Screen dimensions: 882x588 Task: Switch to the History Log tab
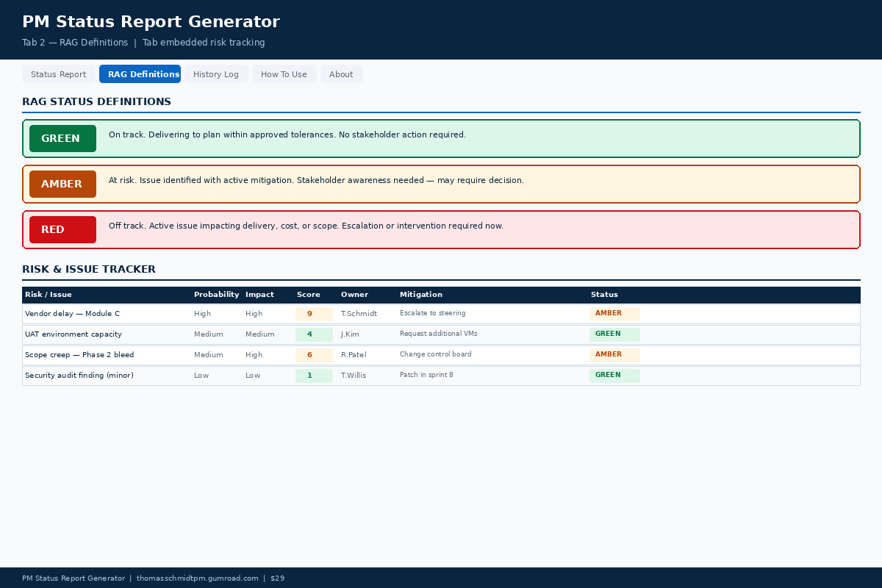coord(216,74)
